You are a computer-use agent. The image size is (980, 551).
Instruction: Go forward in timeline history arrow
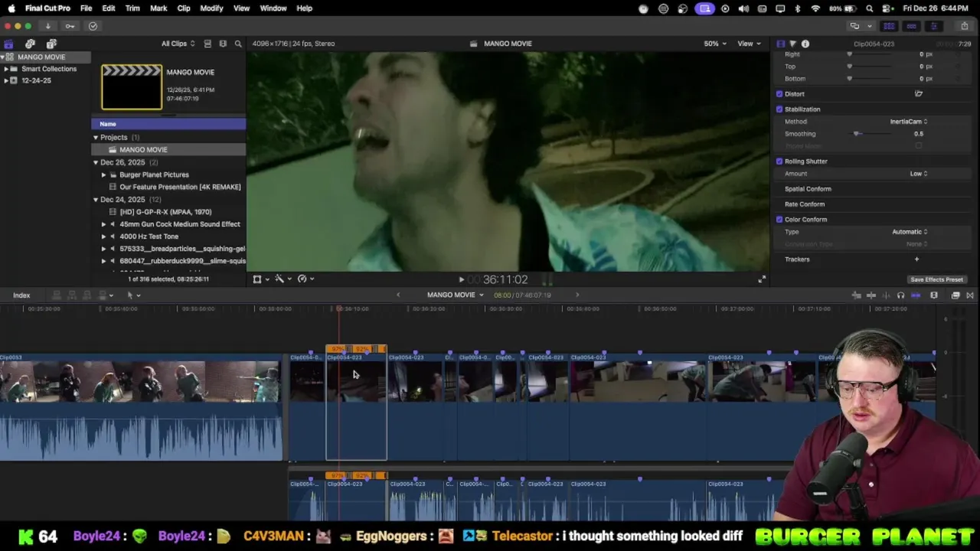click(x=577, y=295)
